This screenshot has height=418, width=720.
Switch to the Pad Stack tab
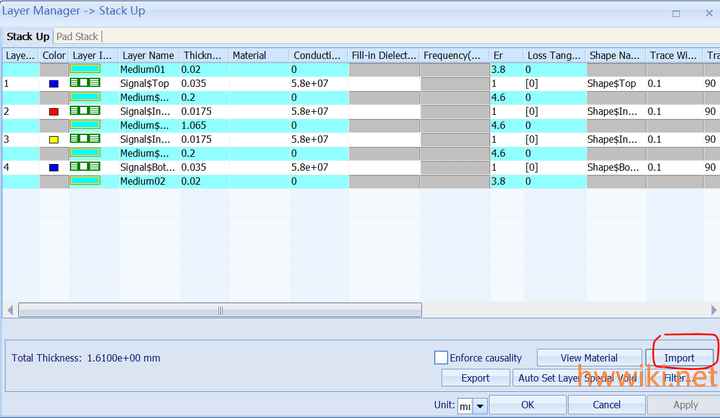[x=78, y=36]
